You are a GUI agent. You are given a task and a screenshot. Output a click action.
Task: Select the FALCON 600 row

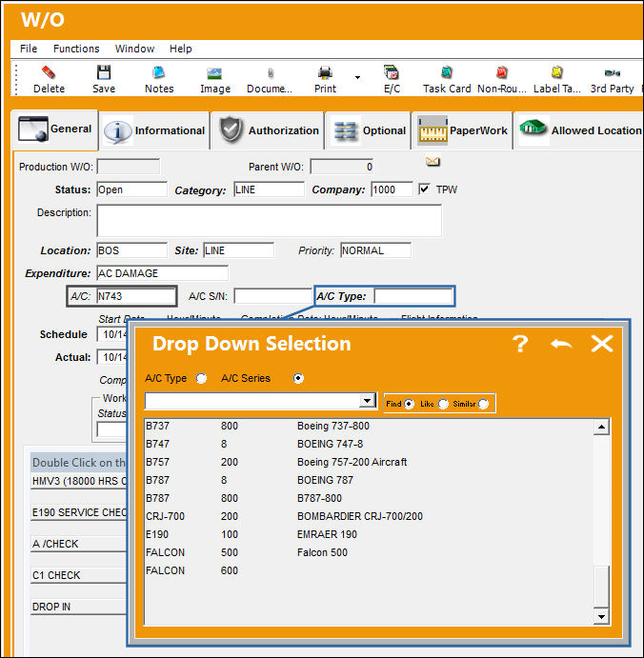(369, 570)
